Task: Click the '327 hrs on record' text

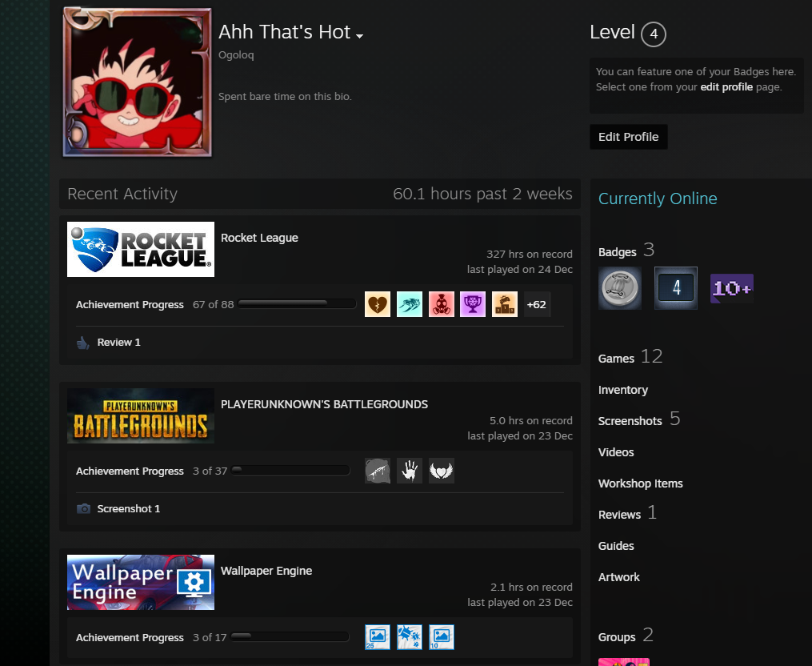Action: click(530, 254)
